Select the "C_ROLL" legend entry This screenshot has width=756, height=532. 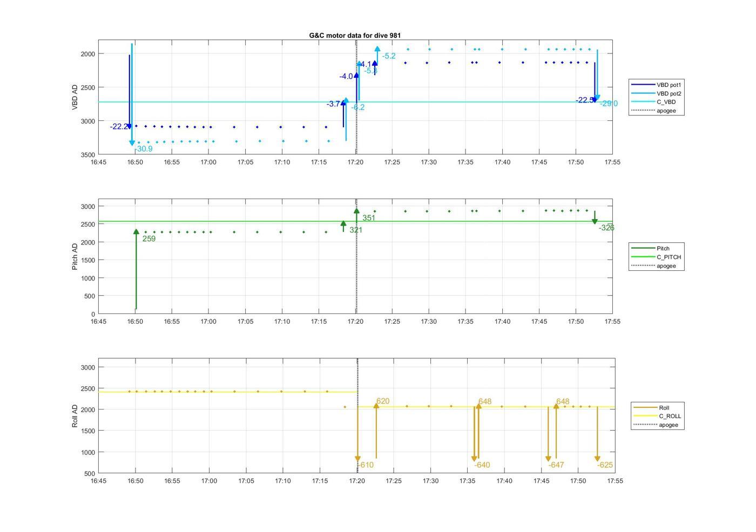coord(657,416)
